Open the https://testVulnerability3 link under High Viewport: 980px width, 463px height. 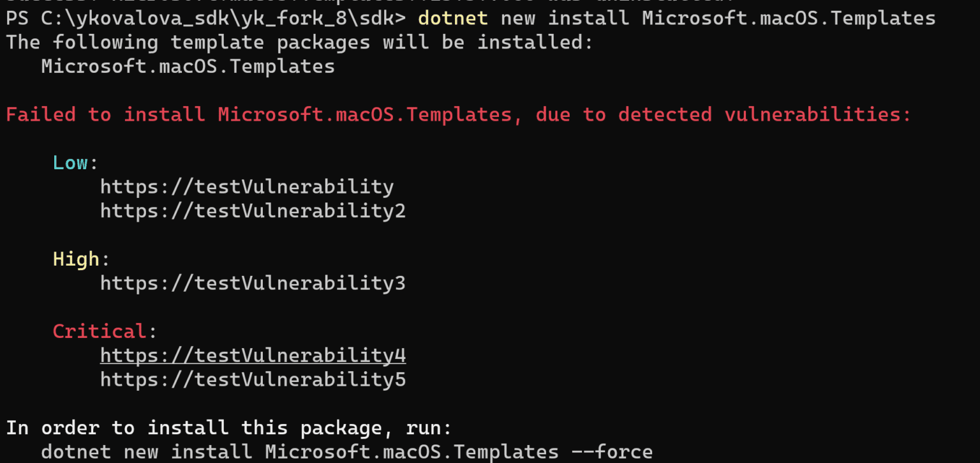[x=253, y=283]
